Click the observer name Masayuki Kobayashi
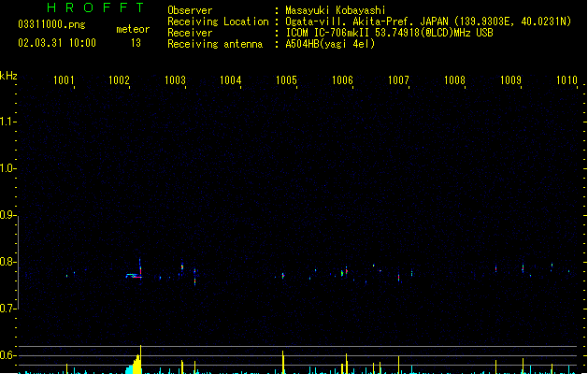Screen dimensions: 588x374 point(336,10)
